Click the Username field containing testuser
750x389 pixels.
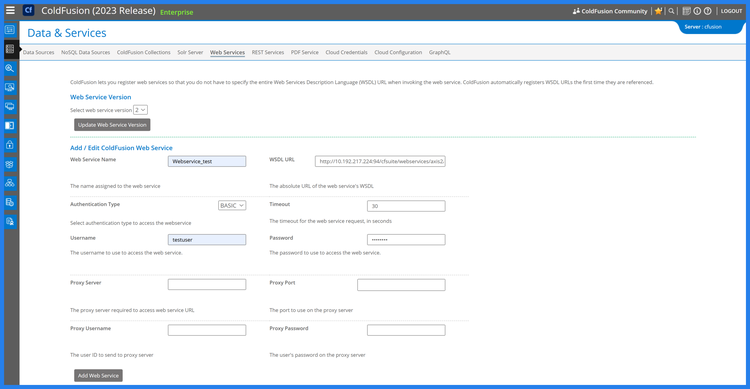(x=207, y=239)
